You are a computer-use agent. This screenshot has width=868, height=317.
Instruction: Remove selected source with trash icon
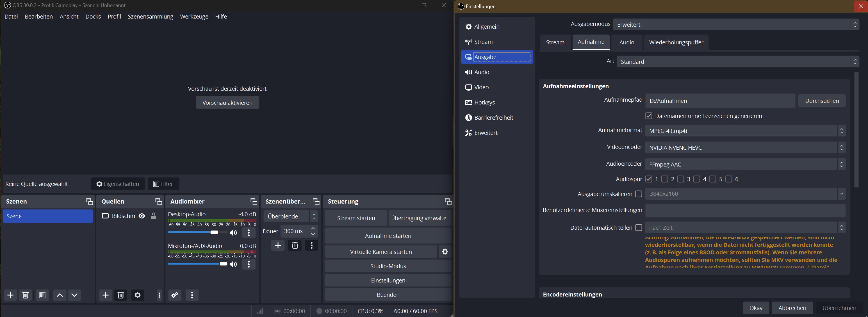coord(121,295)
